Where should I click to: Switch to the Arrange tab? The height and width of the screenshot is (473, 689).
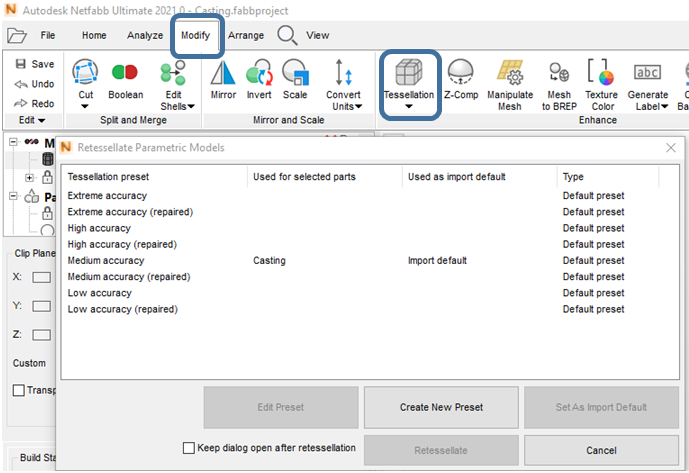tap(246, 35)
